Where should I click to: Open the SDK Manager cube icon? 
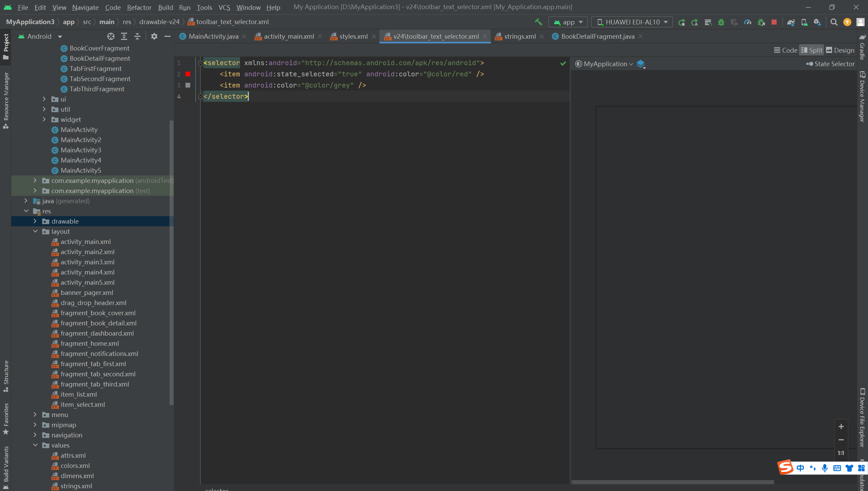coord(817,22)
